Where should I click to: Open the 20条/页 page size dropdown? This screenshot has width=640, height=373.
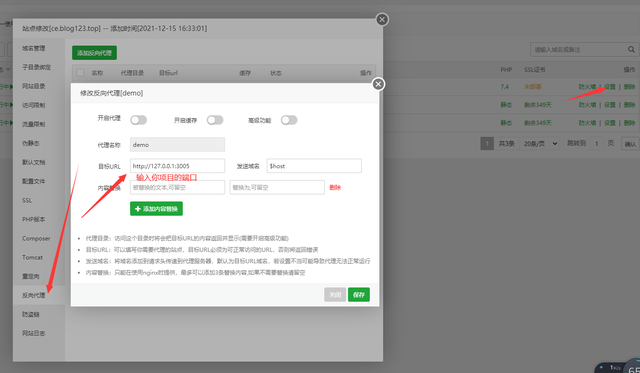point(540,143)
